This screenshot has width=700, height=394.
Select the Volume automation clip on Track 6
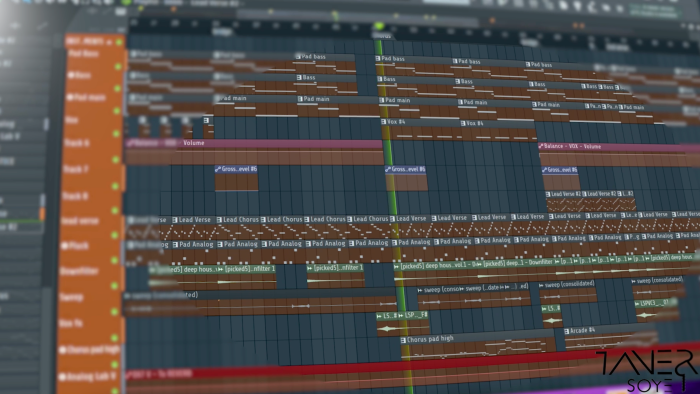[254, 152]
